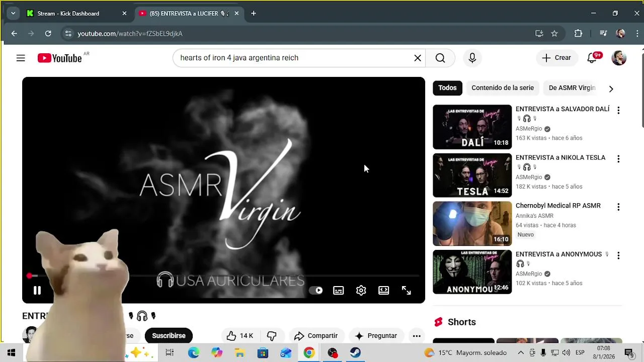
Task: Open the Annika's ASMR channel
Action: tap(534, 216)
